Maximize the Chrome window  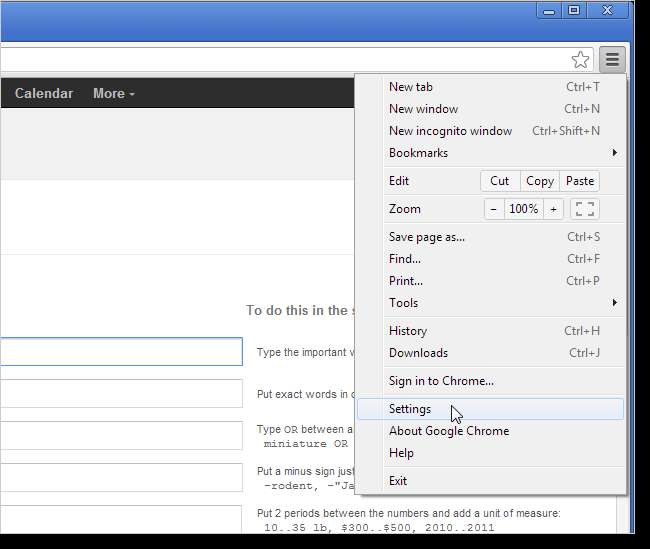574,11
